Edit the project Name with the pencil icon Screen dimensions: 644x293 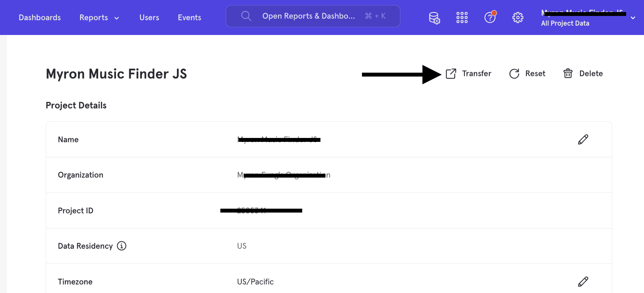[583, 139]
